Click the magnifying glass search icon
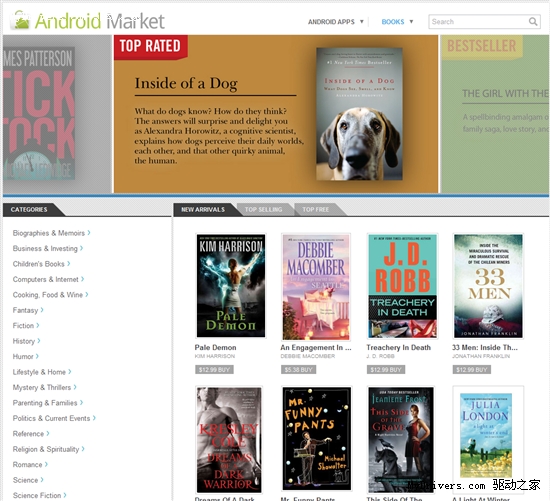Viewport: 550px width, 501px height. (533, 22)
